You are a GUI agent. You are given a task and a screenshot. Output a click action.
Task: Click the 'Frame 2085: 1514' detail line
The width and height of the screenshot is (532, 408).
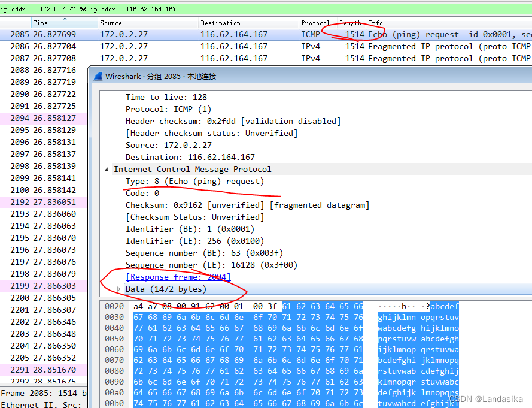[x=44, y=394]
